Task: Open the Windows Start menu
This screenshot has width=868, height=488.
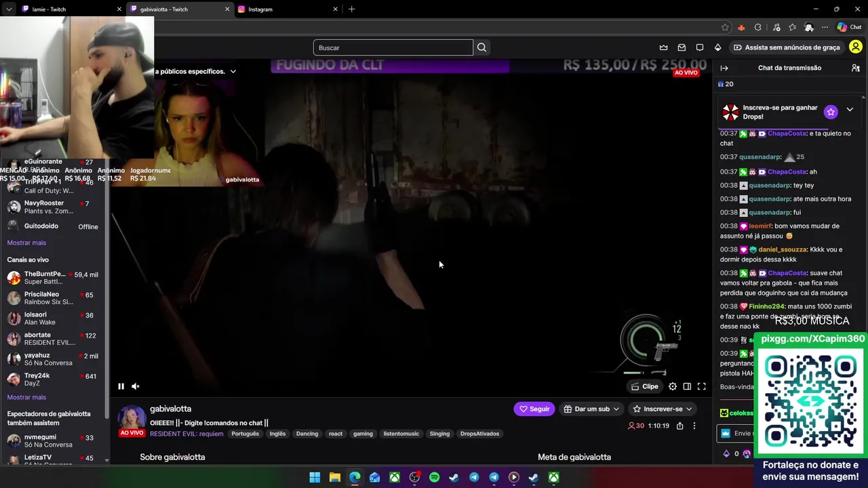Action: (x=315, y=478)
